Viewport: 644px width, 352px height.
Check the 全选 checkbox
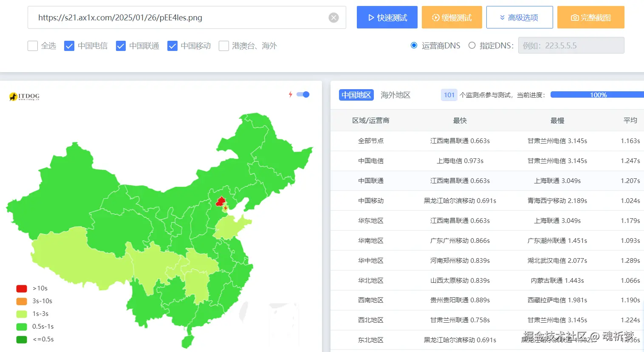coord(33,46)
